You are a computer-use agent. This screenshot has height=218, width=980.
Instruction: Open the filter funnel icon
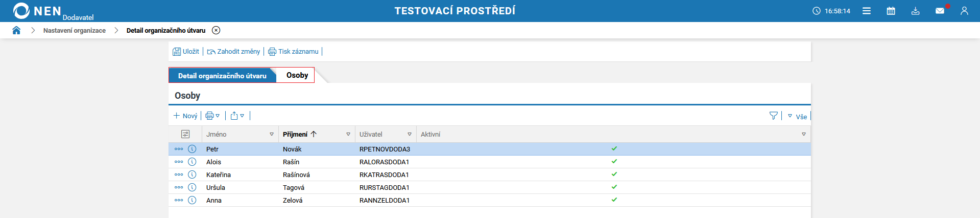tap(773, 116)
